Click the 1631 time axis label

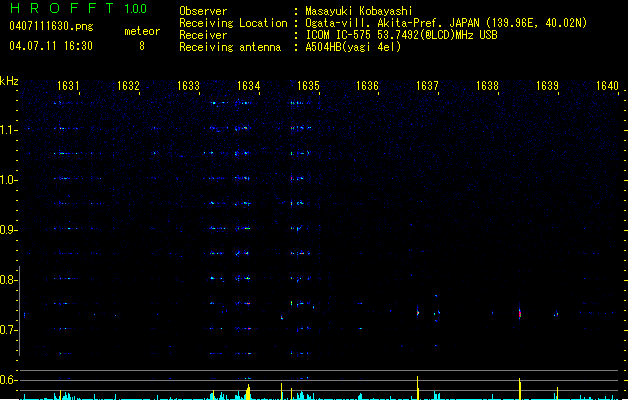pyautogui.click(x=68, y=86)
